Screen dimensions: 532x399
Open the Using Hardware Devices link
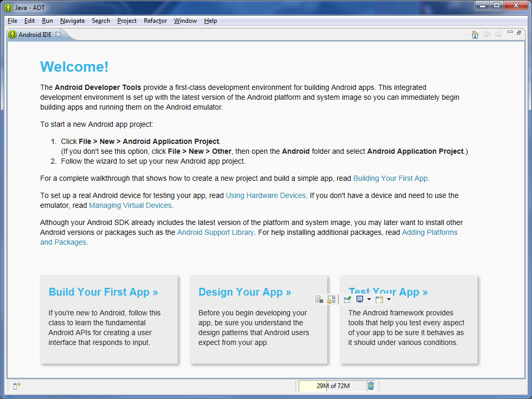click(x=265, y=195)
